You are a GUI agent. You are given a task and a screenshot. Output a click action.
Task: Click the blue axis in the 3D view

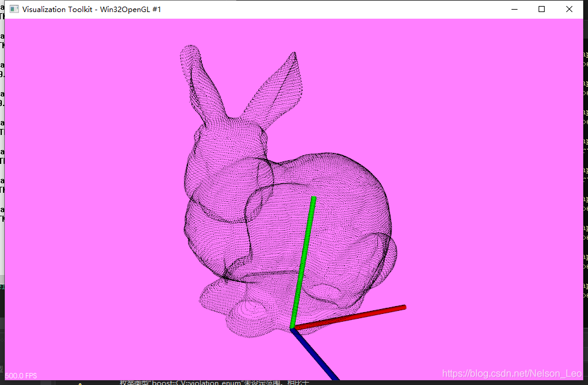click(315, 354)
